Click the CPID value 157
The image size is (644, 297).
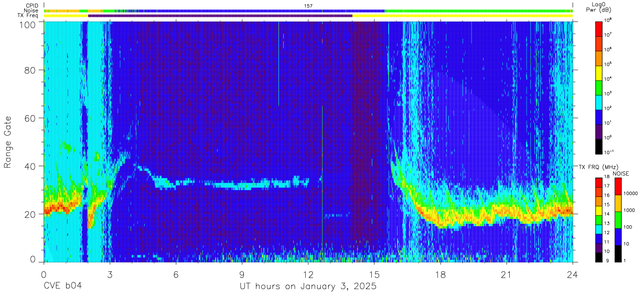pos(308,6)
